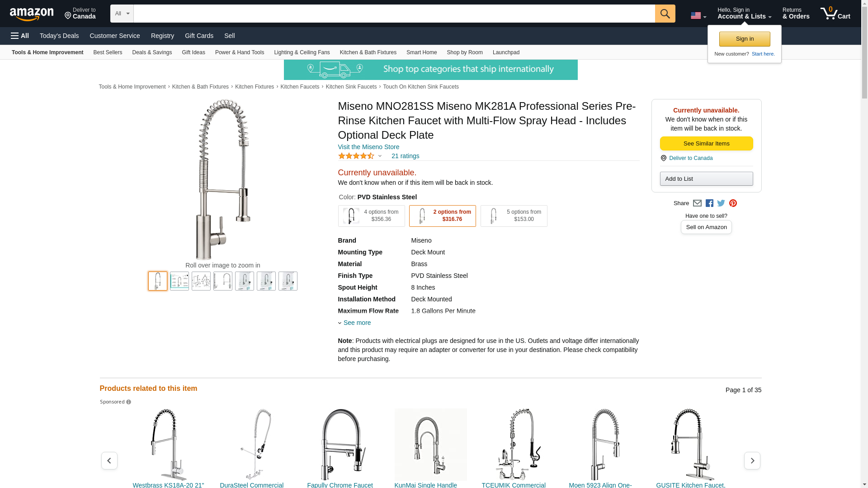
Task: Expand the language flag selector
Action: click(698, 15)
